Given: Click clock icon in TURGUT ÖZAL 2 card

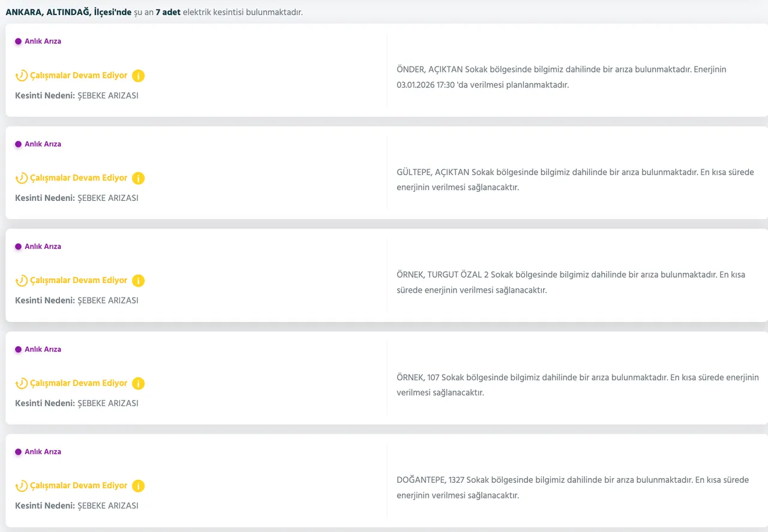Looking at the screenshot, I should click(22, 281).
